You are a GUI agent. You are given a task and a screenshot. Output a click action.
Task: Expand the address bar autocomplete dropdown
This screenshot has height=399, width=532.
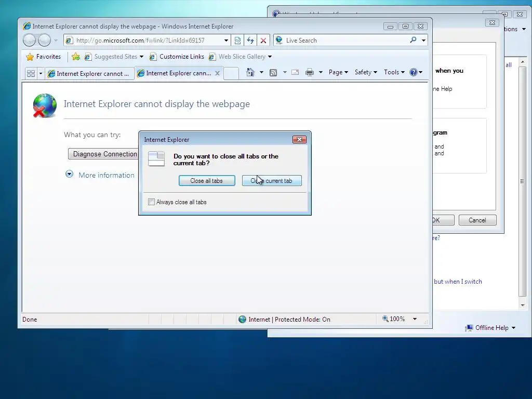click(x=226, y=41)
